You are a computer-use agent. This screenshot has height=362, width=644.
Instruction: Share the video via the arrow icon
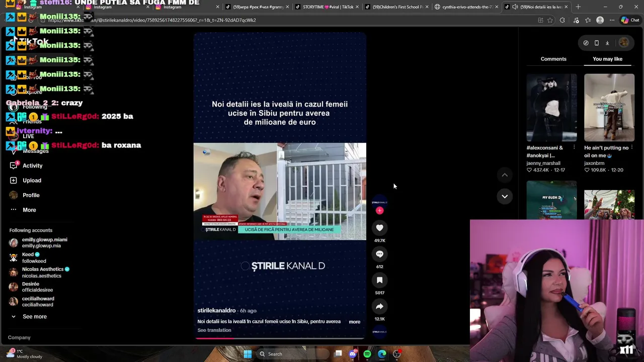pos(379,306)
